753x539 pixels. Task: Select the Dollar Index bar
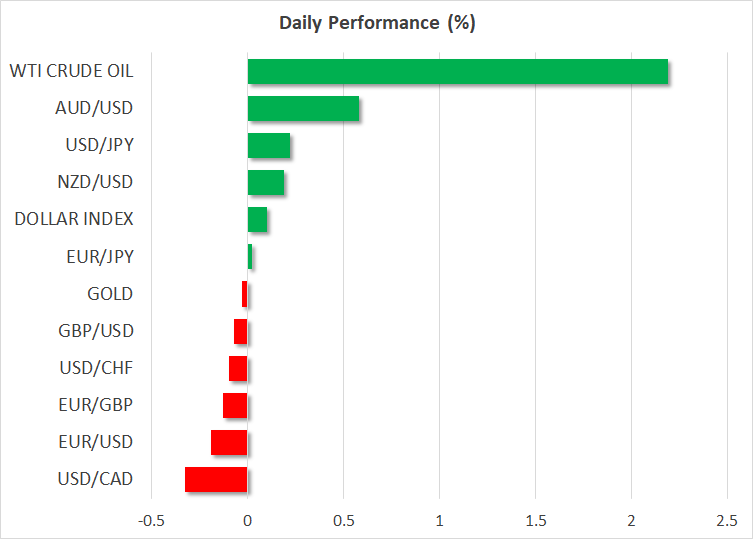(x=257, y=219)
